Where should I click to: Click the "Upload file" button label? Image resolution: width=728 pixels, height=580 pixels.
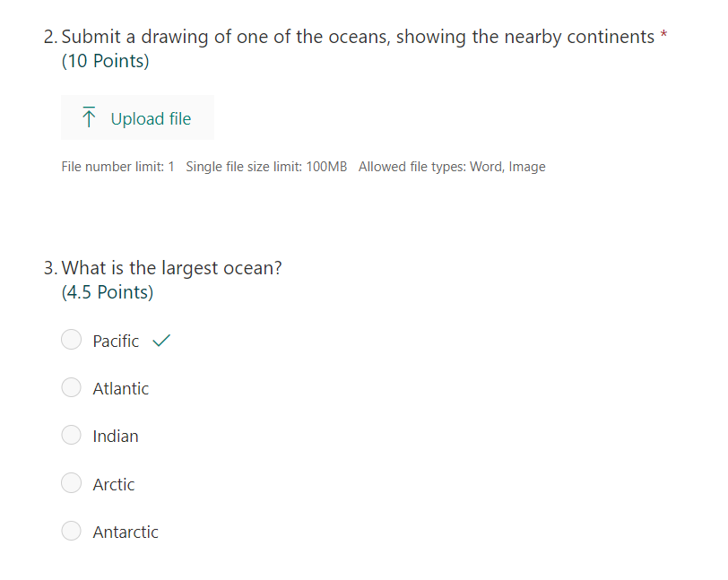[x=151, y=119]
